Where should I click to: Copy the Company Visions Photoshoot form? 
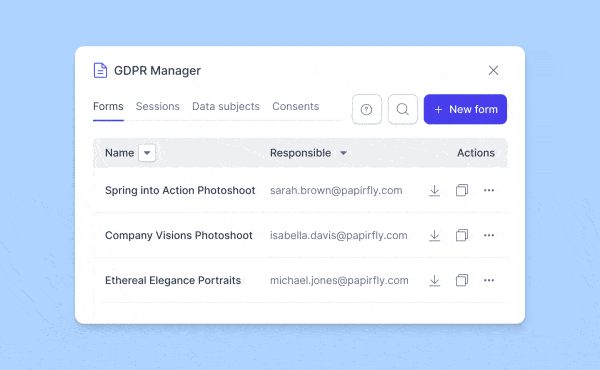pyautogui.click(x=462, y=235)
